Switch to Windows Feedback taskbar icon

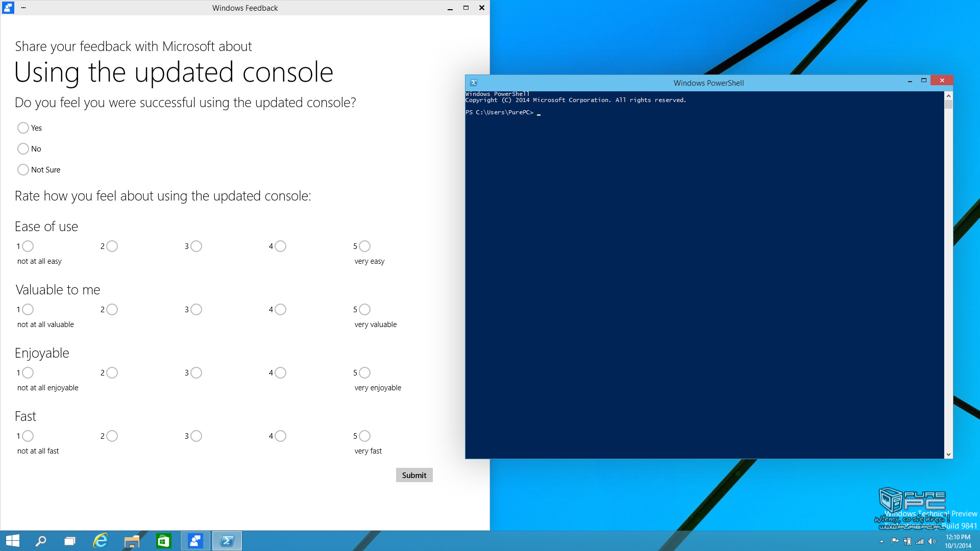[195, 541]
